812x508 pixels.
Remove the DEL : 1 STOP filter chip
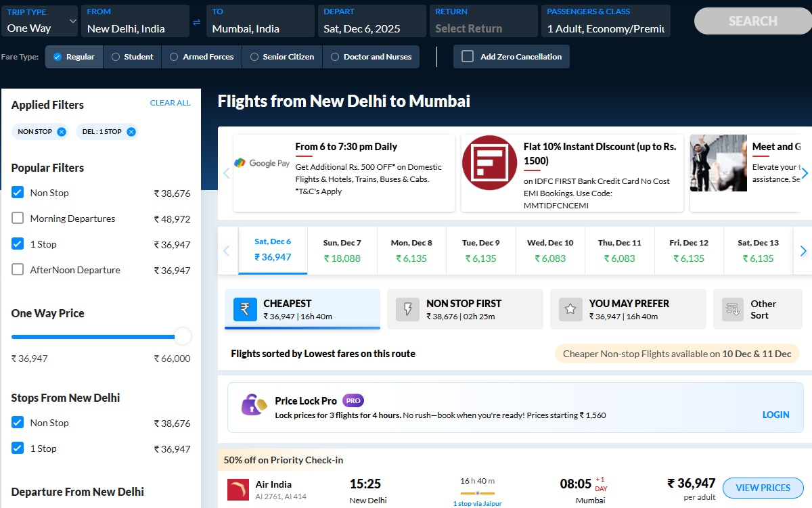click(131, 132)
